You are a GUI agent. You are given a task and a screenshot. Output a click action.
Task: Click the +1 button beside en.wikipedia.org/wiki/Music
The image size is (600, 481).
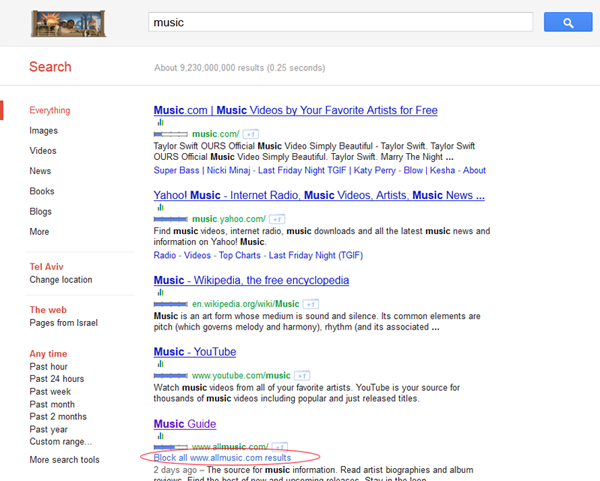point(312,303)
